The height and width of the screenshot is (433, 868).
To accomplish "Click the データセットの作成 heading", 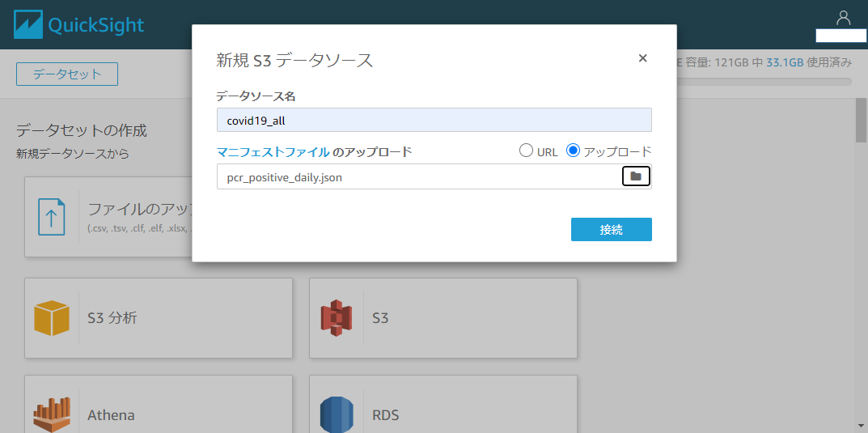I will [x=82, y=131].
